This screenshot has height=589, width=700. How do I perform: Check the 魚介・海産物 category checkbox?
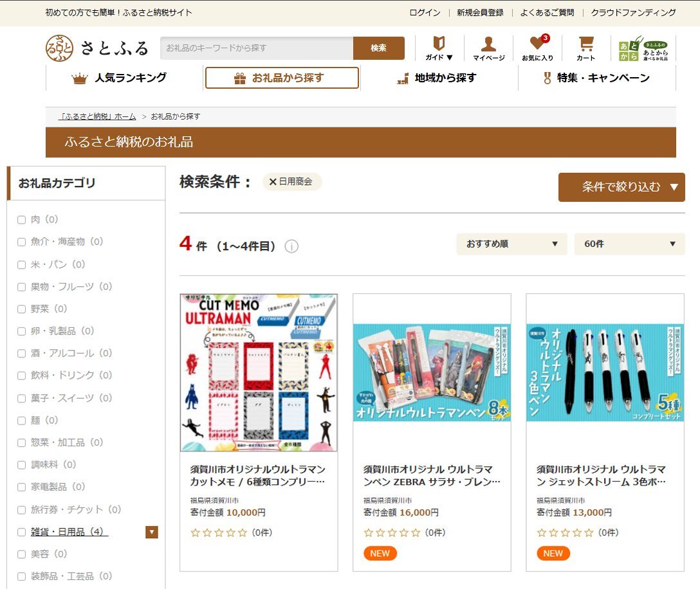[21, 242]
